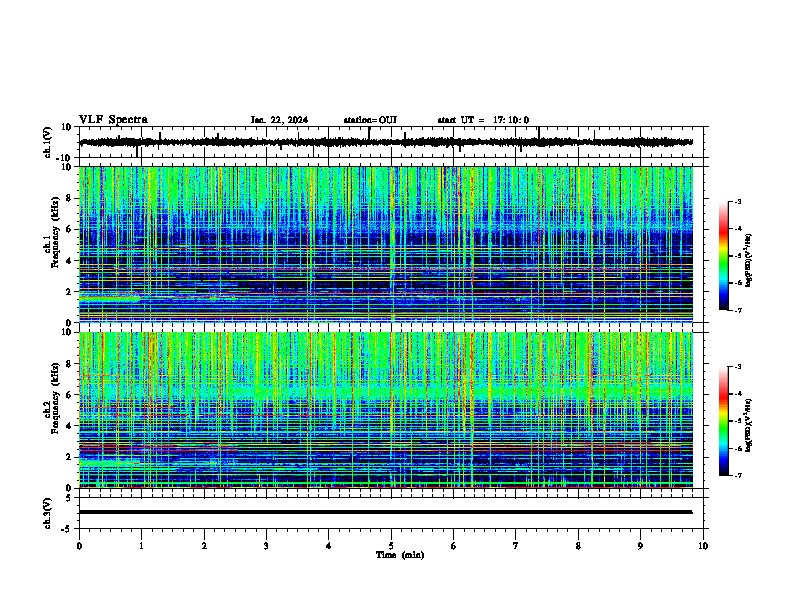Click the "station=OUI" label
Screen dimensions: 792x612
tap(370, 120)
